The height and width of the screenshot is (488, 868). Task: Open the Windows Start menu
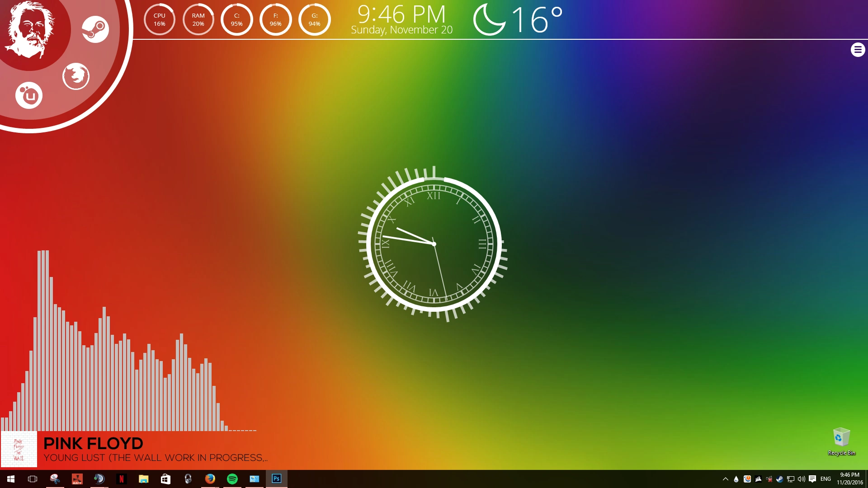tap(11, 479)
